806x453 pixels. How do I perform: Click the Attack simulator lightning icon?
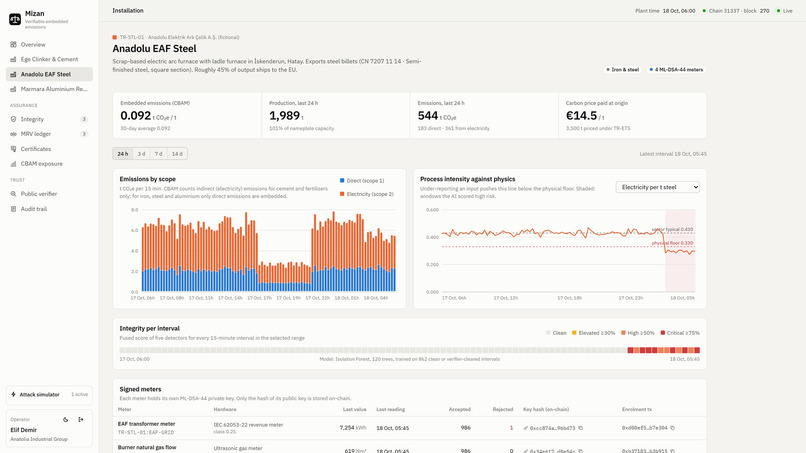click(x=13, y=395)
